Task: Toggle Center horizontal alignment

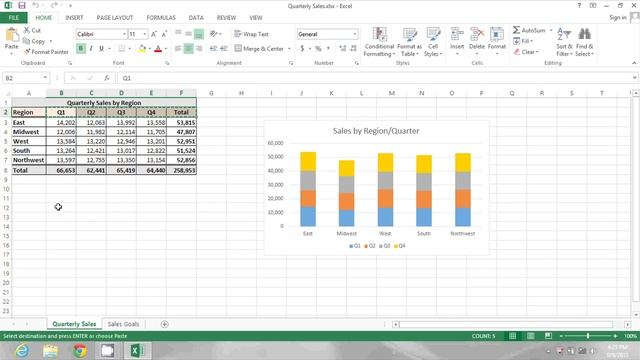Action: coord(188,49)
